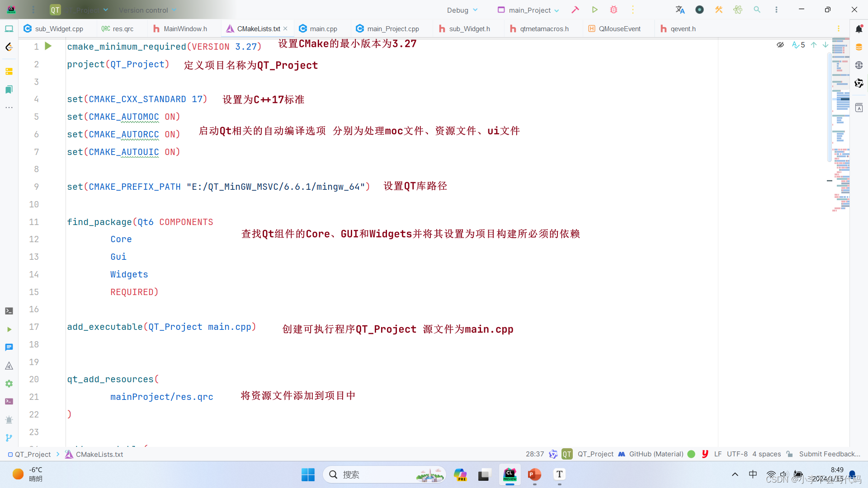The image size is (868, 488).
Task: Run the main_Project configuration
Action: coord(594,9)
